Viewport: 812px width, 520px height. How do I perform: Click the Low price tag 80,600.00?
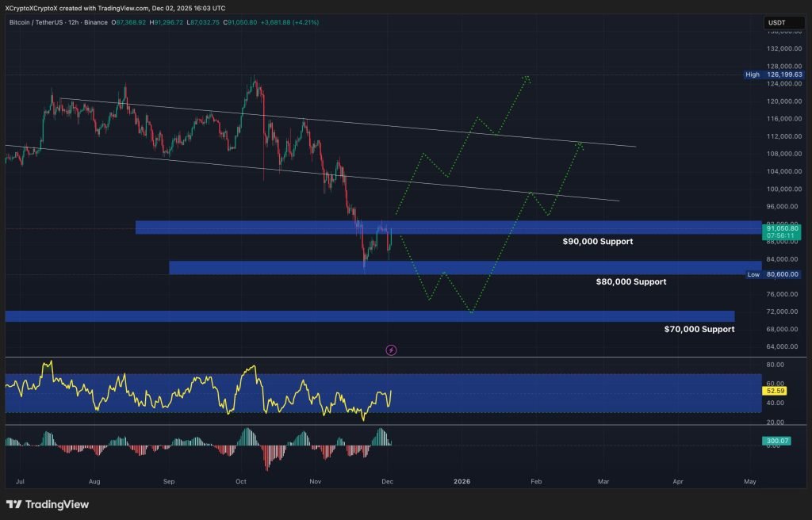point(783,275)
